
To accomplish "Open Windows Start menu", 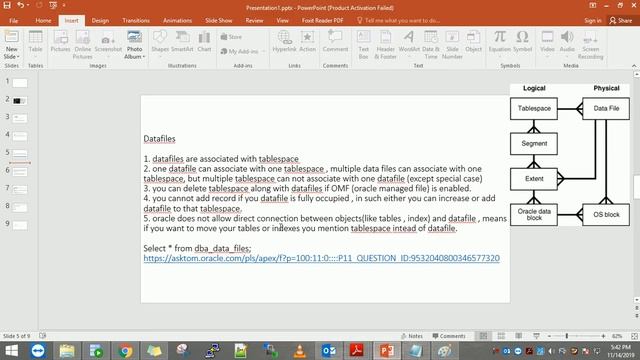I will 11,351.
